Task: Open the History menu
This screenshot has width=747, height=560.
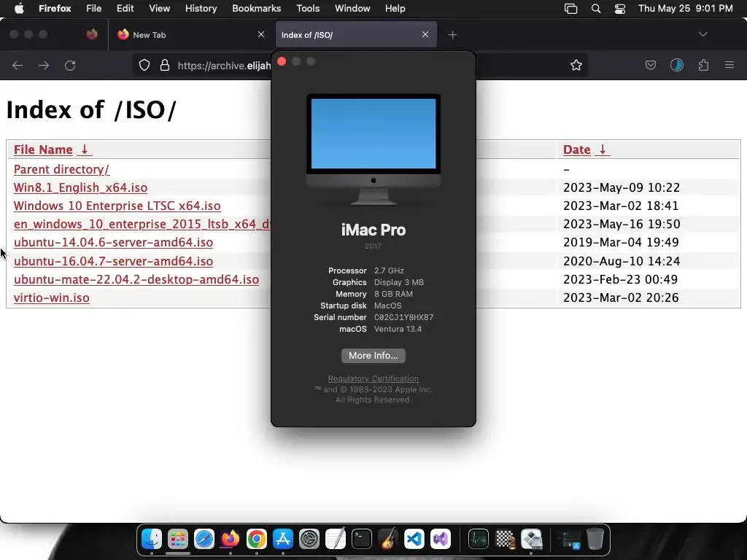Action: point(201,9)
